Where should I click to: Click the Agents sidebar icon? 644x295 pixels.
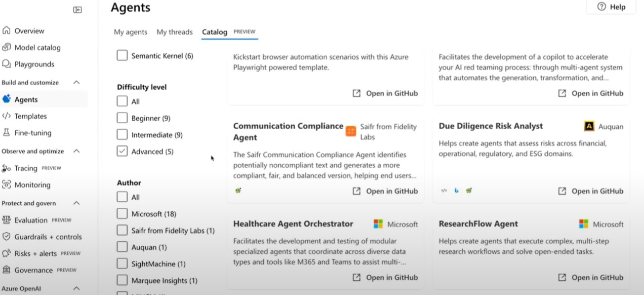pos(7,99)
